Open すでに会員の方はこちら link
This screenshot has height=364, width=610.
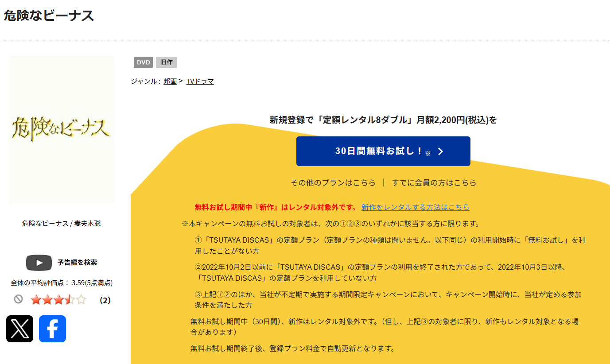click(434, 182)
